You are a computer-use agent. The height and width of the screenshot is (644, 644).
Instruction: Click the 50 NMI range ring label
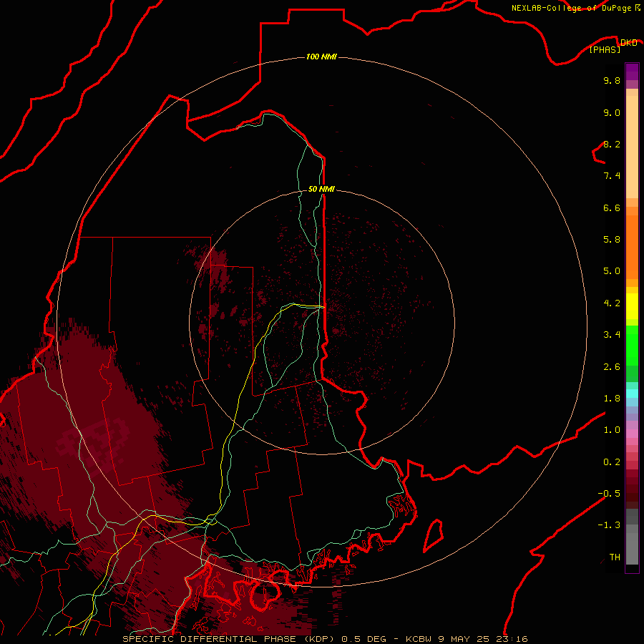[321, 189]
